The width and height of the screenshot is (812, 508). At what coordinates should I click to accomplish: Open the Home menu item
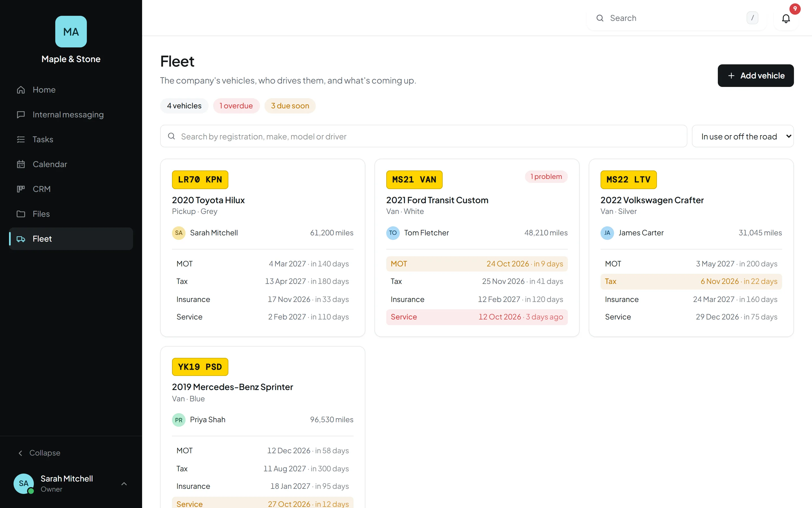71,90
